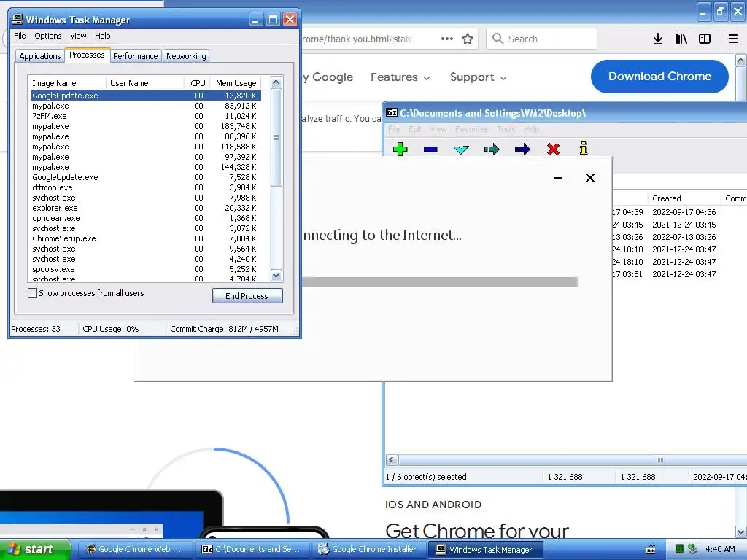Switch to the Performance tab

point(135,56)
